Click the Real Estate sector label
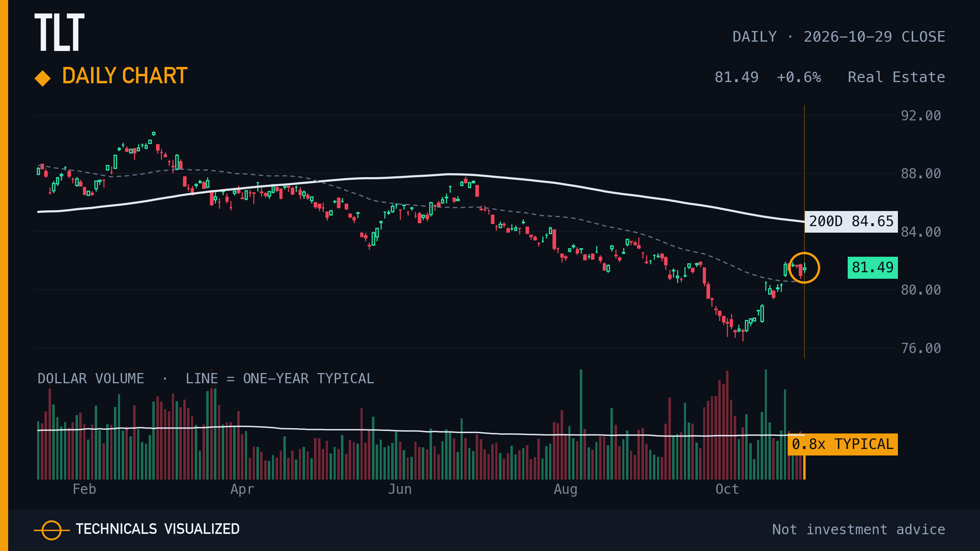The width and height of the screenshot is (980, 551). click(896, 77)
